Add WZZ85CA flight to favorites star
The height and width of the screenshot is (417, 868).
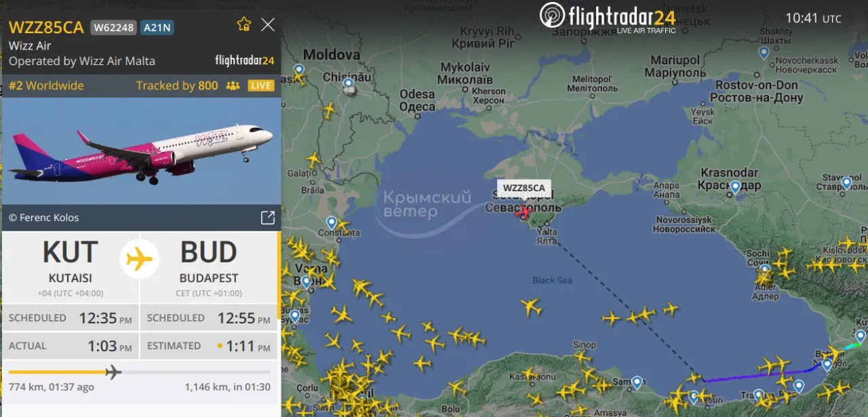point(244,24)
